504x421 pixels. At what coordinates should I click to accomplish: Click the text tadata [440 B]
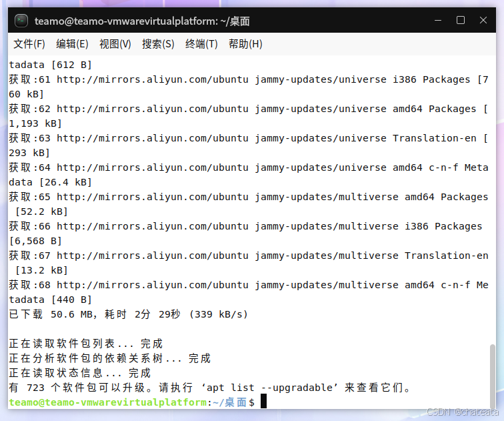(x=51, y=300)
